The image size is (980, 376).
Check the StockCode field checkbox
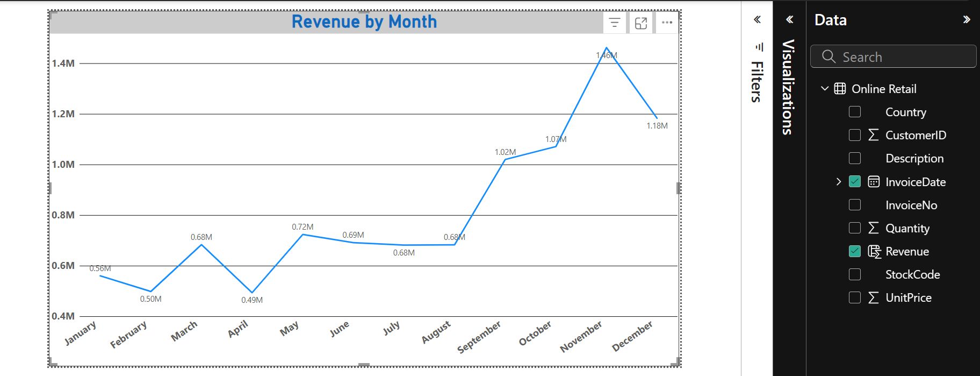coord(855,274)
